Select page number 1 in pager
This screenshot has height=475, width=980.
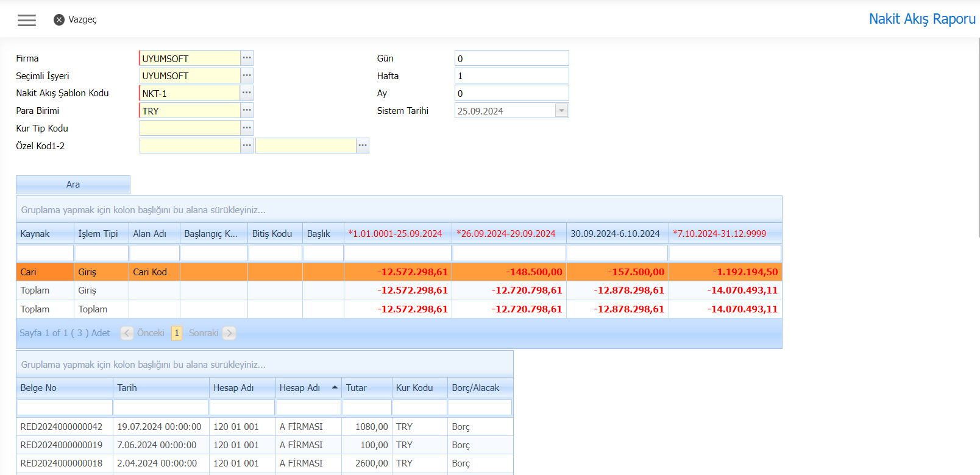[177, 333]
